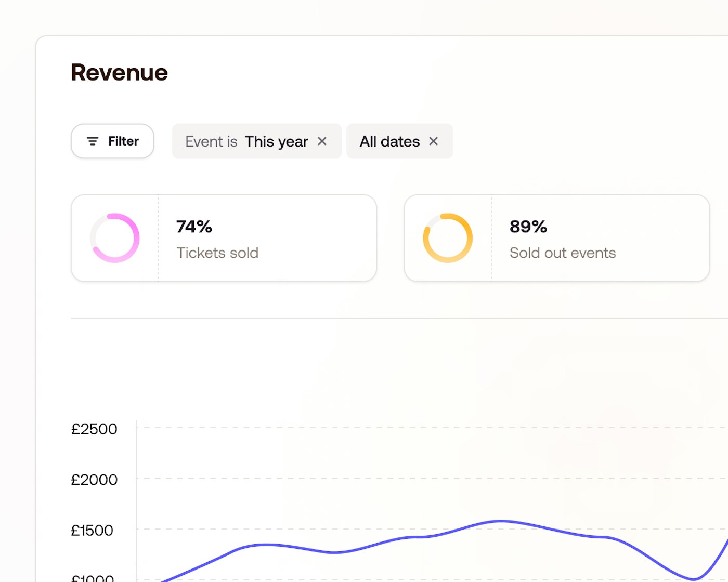Click the orange Sold out events ring
The image size is (728, 582).
(x=448, y=238)
